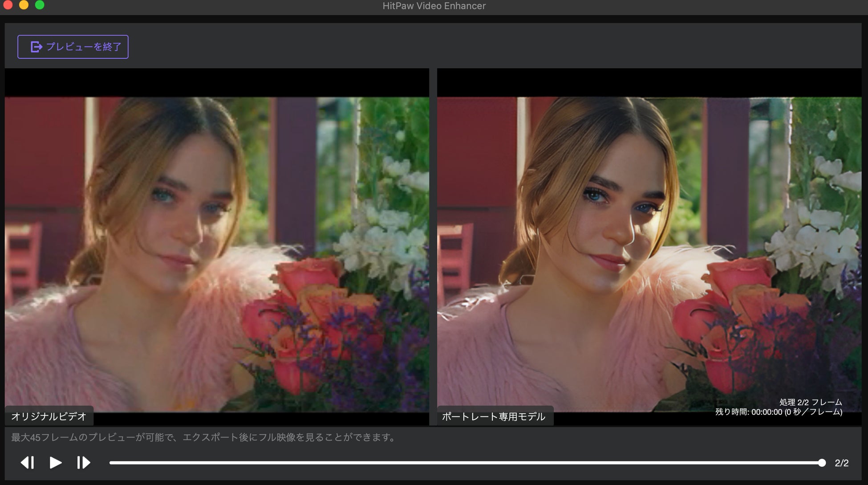Click the 最大45フレーム preview info message
The width and height of the screenshot is (868, 485).
tap(203, 437)
